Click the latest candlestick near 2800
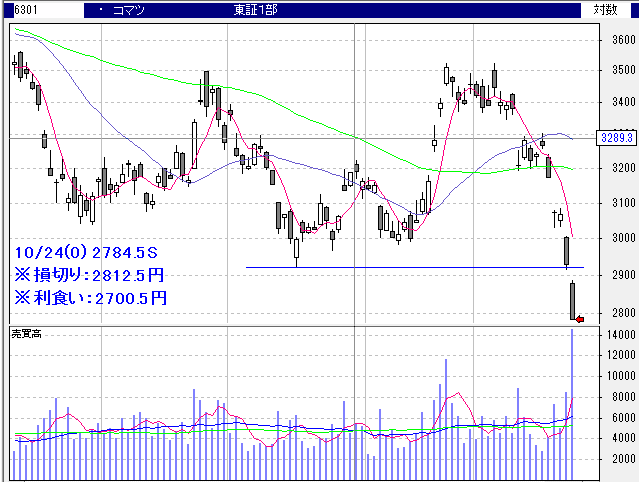This screenshot has width=639, height=482. 573,300
